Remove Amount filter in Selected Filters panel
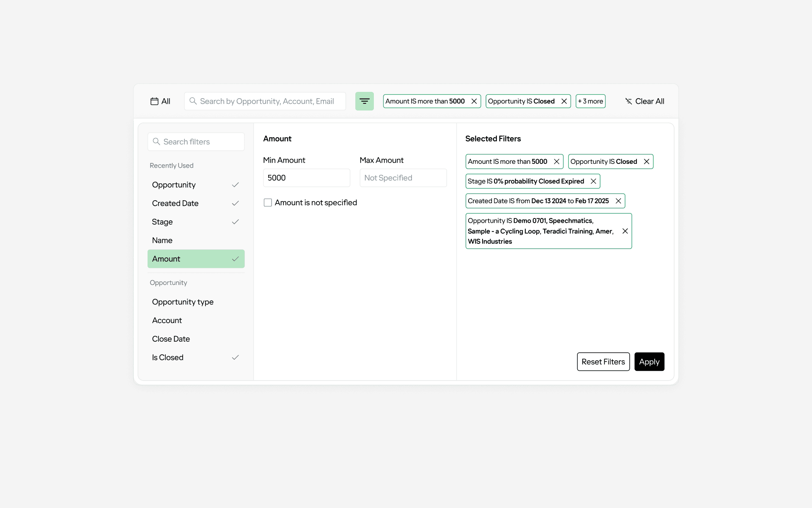812x508 pixels. coord(557,162)
